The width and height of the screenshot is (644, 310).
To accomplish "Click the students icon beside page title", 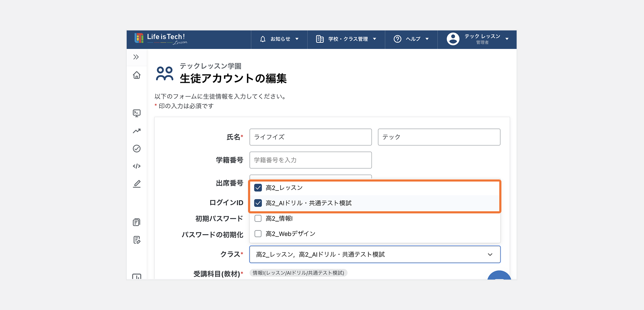I will tap(165, 74).
